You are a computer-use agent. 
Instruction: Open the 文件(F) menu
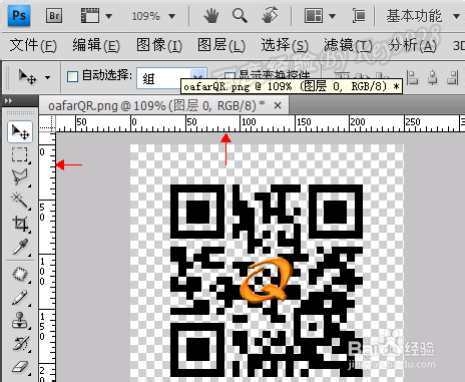click(33, 45)
